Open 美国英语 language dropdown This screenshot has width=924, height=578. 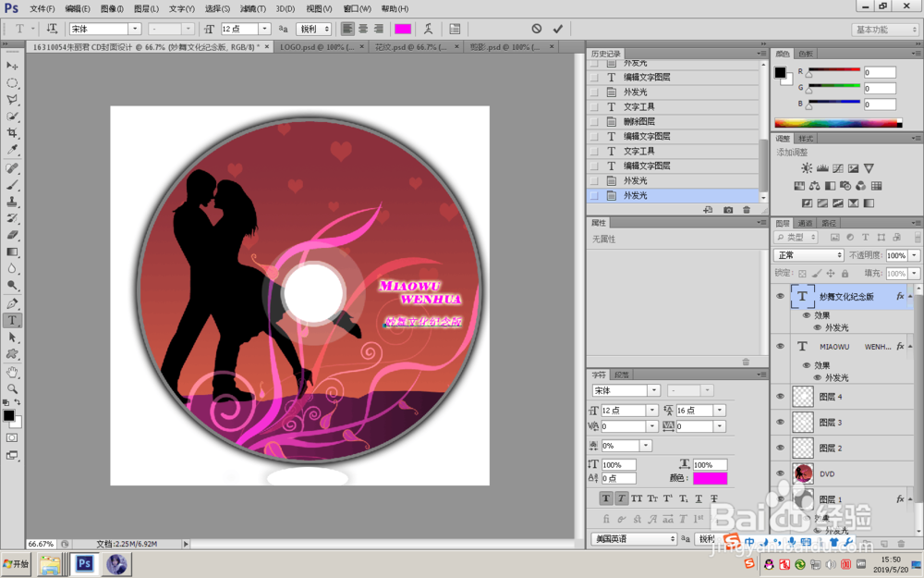click(634, 538)
